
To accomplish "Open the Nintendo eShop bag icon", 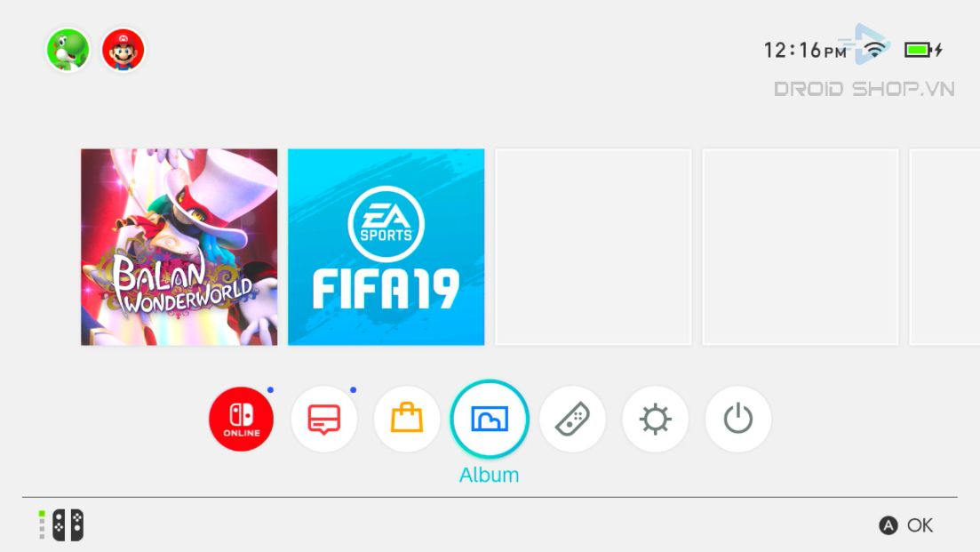I will [x=407, y=419].
